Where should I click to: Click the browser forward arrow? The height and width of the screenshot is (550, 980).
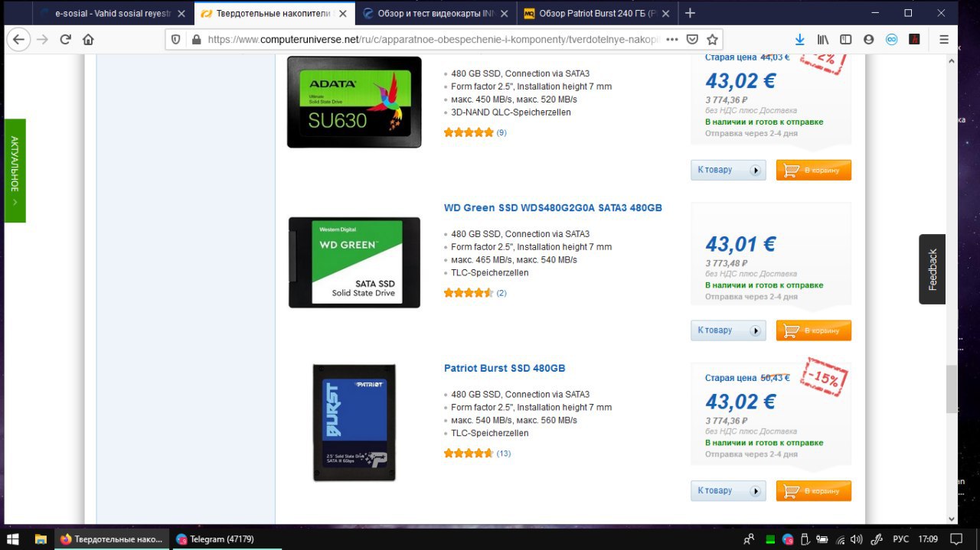(42, 40)
